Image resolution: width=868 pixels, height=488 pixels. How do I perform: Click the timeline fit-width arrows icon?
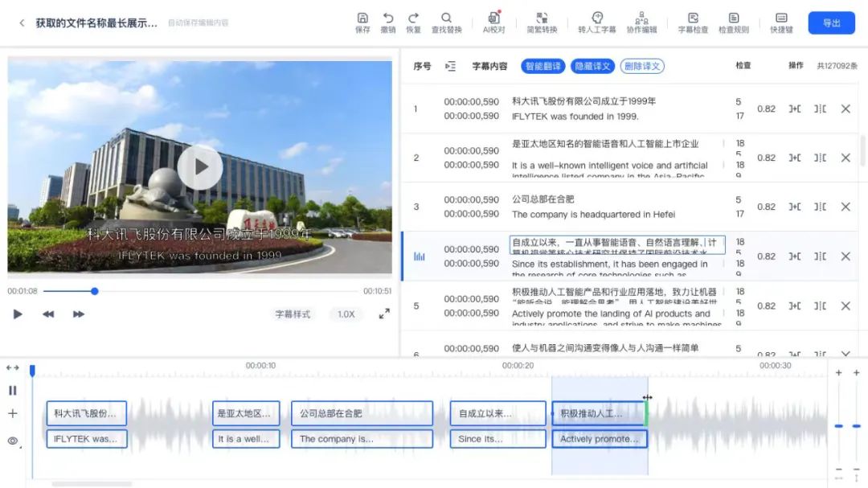(x=13, y=367)
